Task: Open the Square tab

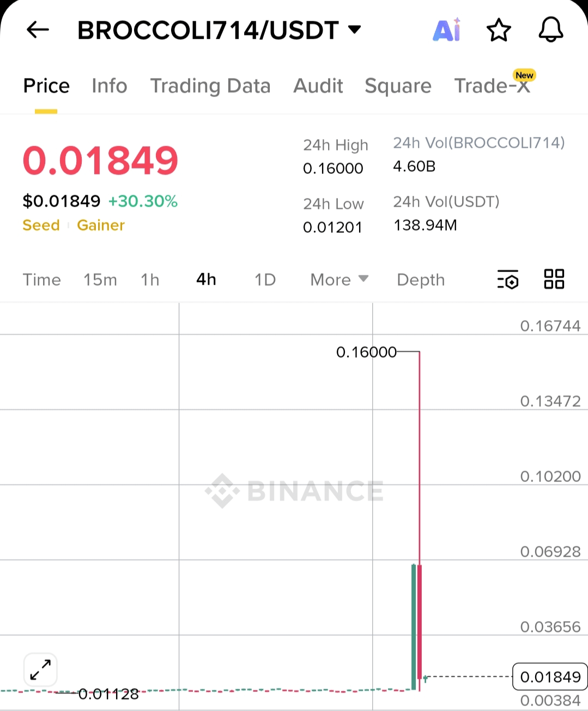Action: [x=398, y=86]
